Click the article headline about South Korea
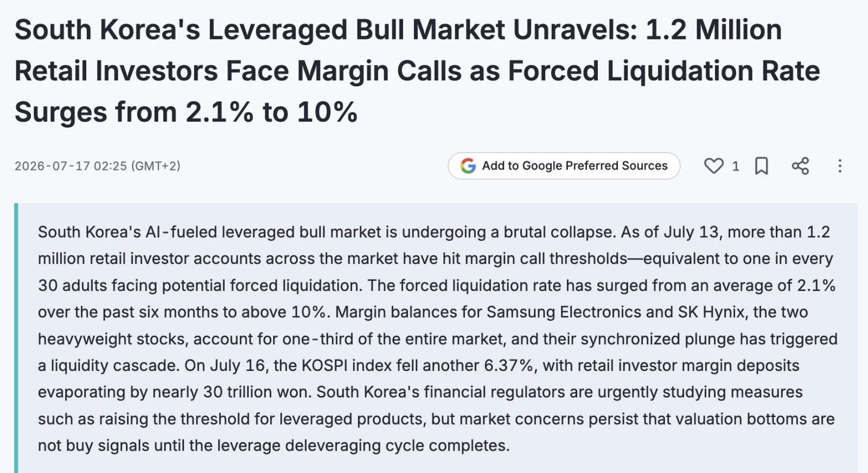This screenshot has height=473, width=868. tap(417, 71)
